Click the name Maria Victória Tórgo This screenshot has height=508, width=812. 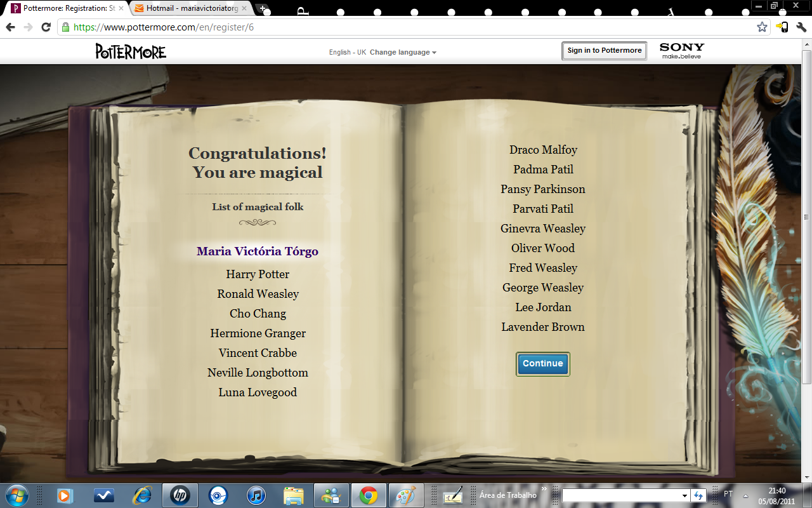tap(258, 251)
